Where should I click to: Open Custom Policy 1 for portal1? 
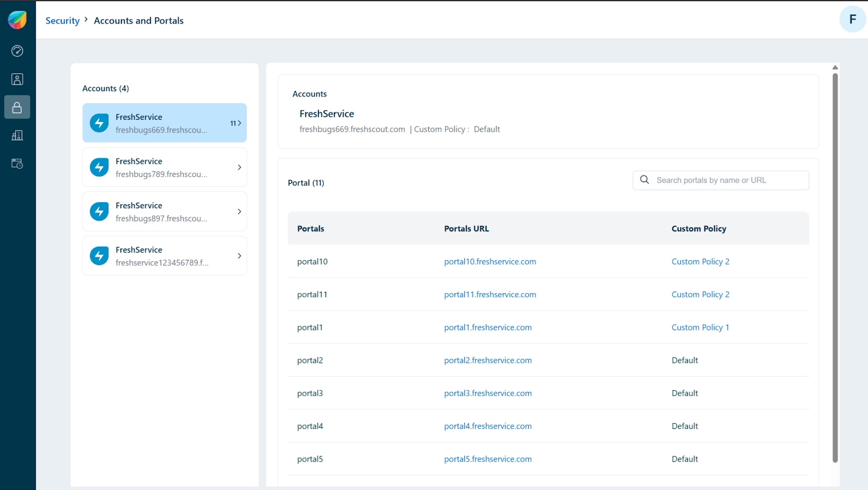pyautogui.click(x=700, y=327)
